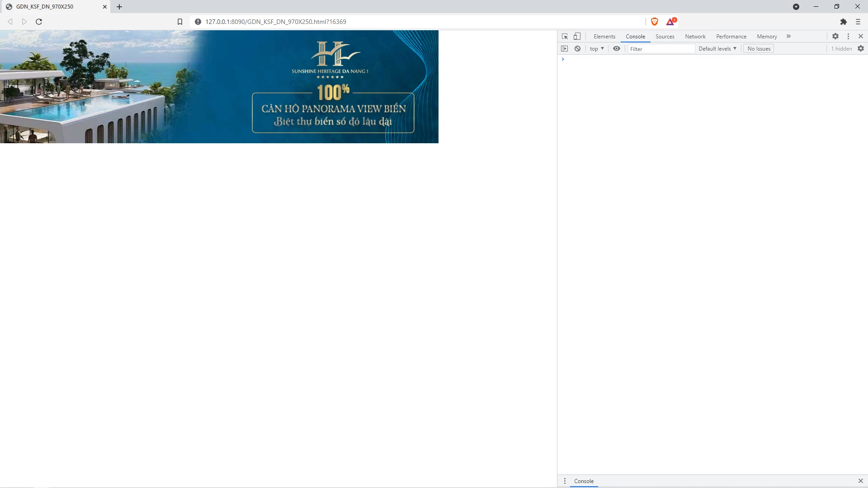
Task: Open DevTools customize three-dot menu
Action: (848, 36)
